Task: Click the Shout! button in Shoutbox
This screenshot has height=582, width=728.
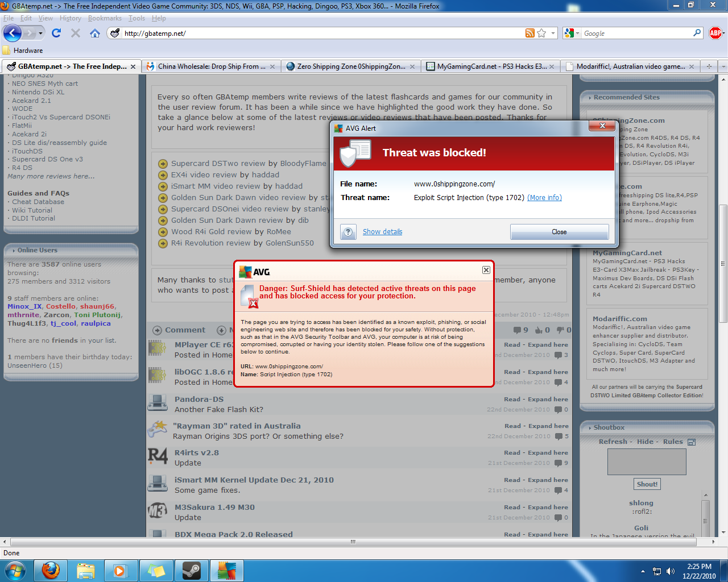Action: [x=647, y=484]
